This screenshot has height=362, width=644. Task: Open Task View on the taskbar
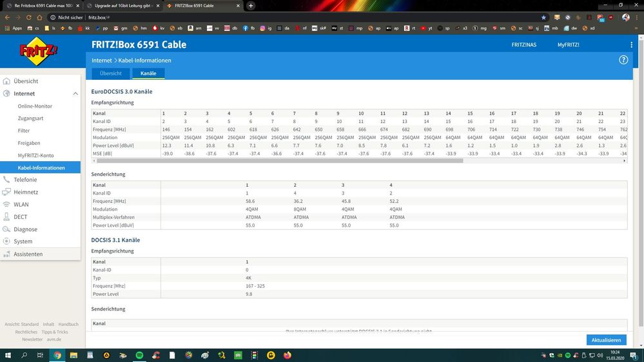point(40,356)
